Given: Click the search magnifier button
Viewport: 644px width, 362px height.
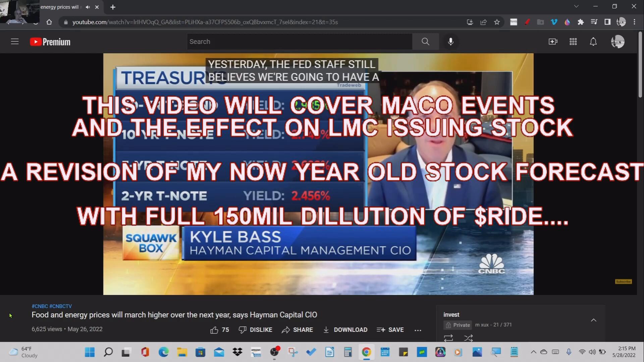Looking at the screenshot, I should [425, 42].
